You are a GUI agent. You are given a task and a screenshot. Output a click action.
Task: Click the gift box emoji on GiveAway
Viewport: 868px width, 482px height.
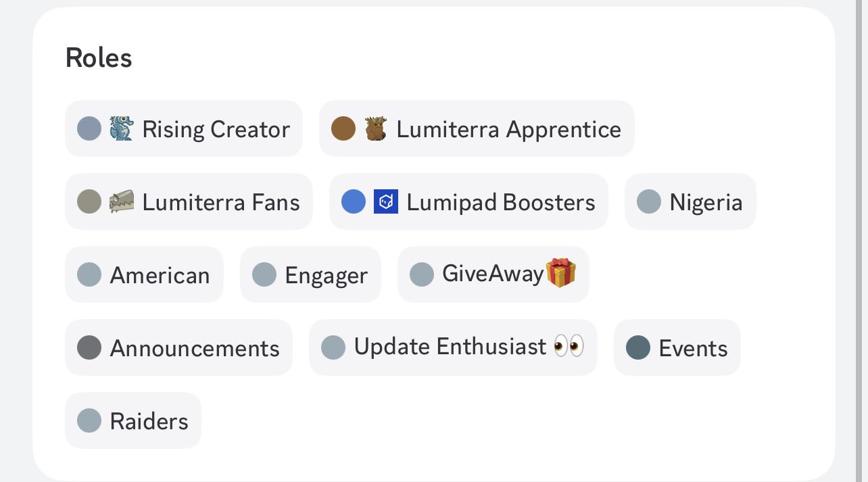(560, 273)
